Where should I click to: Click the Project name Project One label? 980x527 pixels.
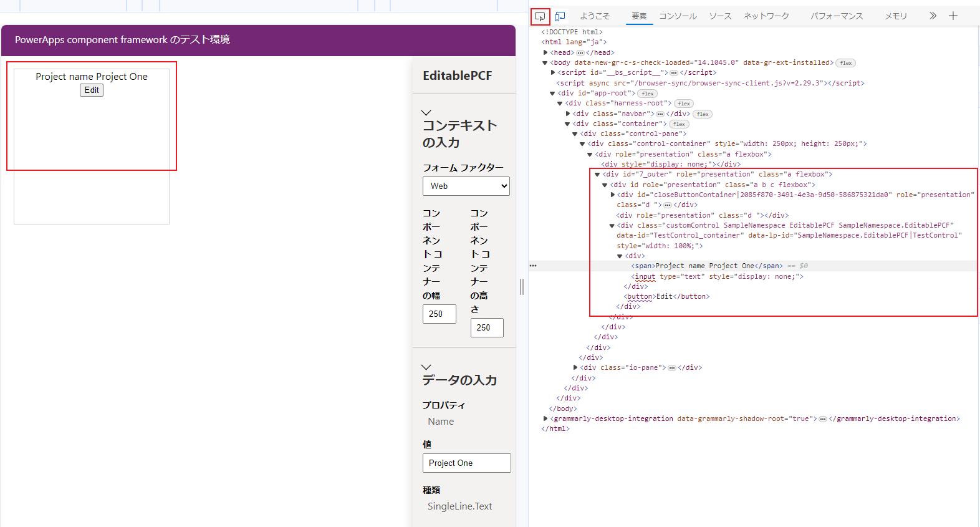pos(92,76)
